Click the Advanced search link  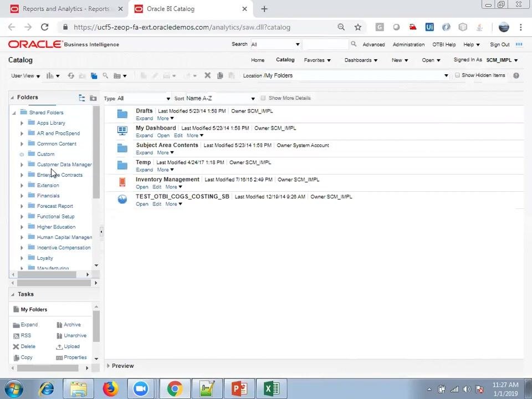[x=374, y=44]
